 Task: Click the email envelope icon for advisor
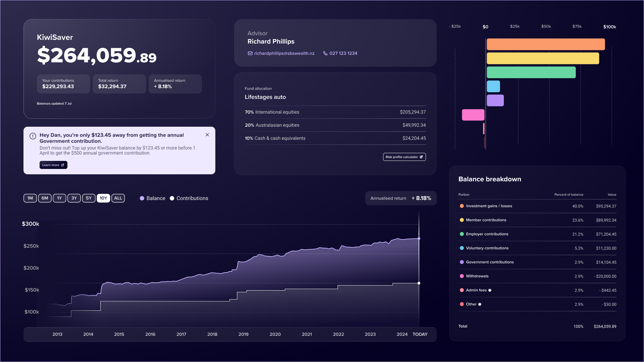click(x=250, y=53)
